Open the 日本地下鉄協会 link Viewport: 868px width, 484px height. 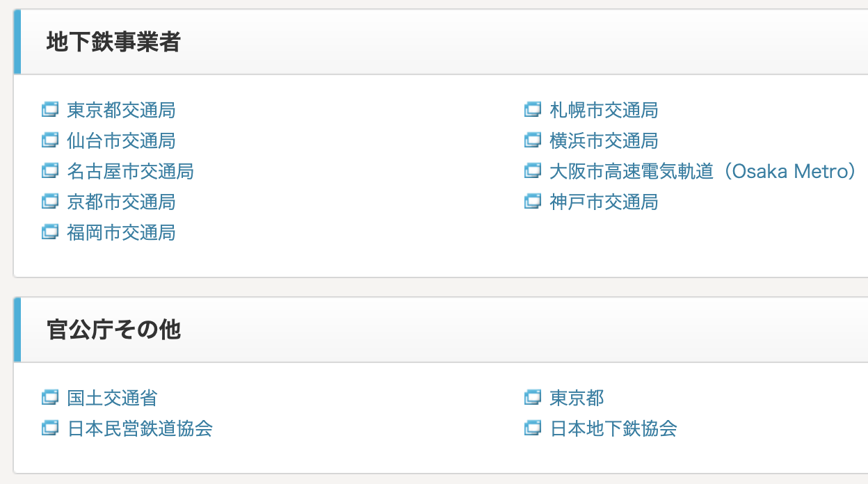613,428
